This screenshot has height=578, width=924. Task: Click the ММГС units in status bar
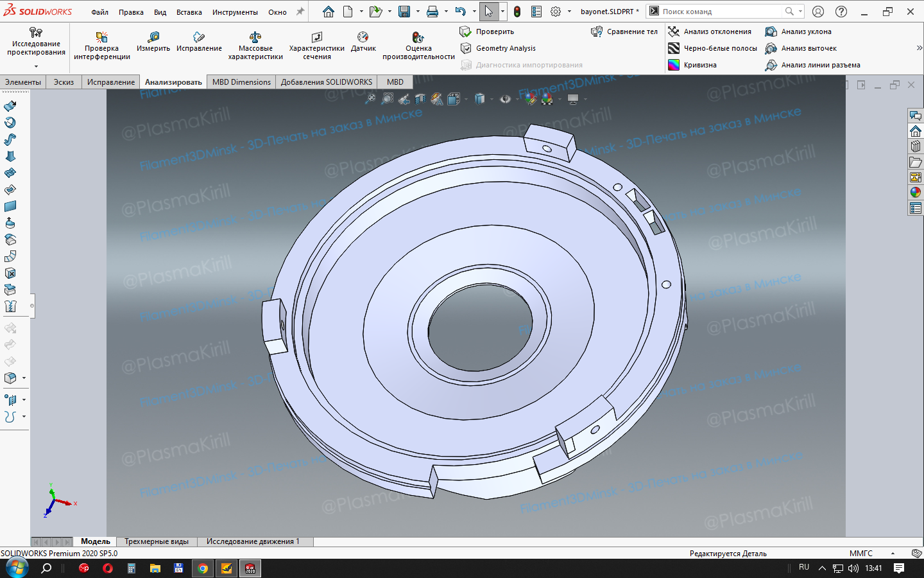tap(861, 553)
